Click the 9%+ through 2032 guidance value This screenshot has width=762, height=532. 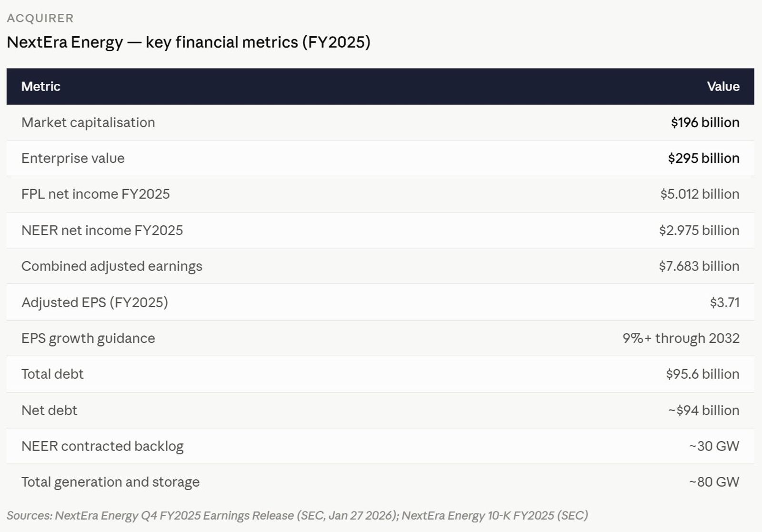[x=681, y=338]
